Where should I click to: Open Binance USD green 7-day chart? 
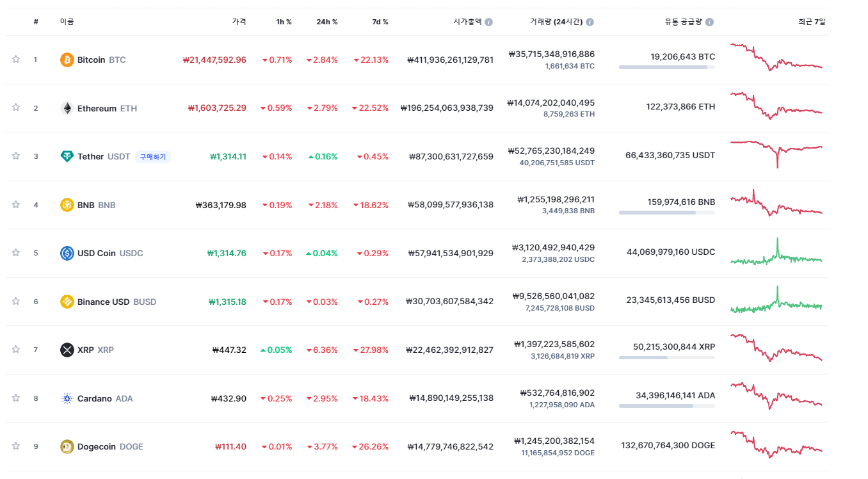tap(776, 300)
